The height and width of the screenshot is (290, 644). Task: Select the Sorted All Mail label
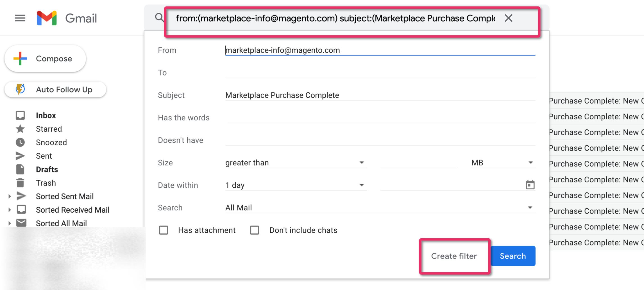(x=61, y=223)
